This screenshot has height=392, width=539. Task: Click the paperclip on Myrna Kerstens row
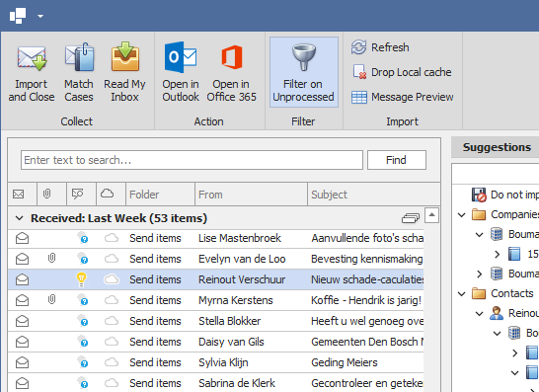tap(51, 300)
